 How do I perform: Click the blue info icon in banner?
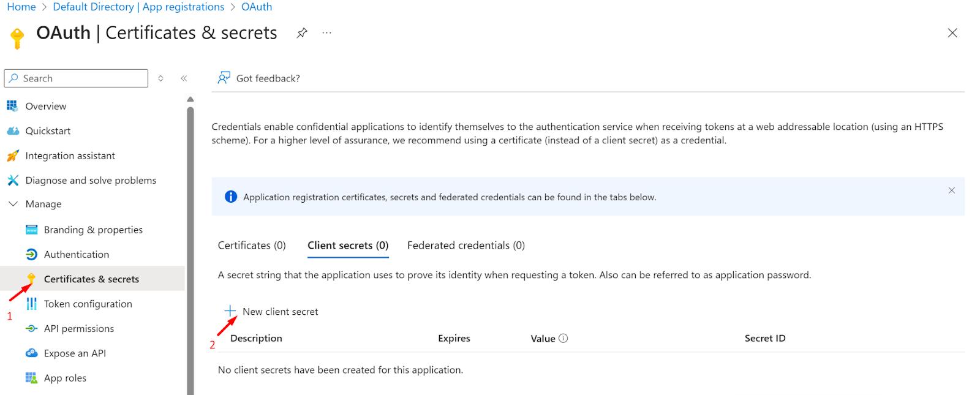tap(231, 197)
